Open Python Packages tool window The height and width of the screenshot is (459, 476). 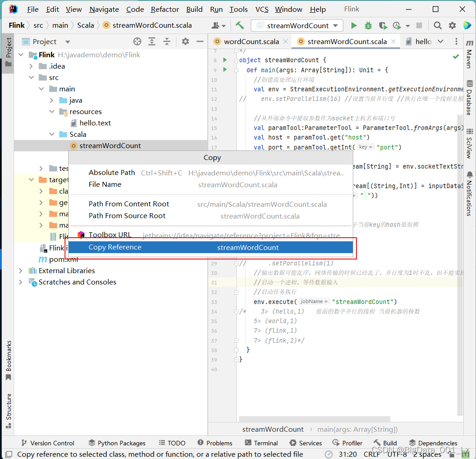coord(117,443)
